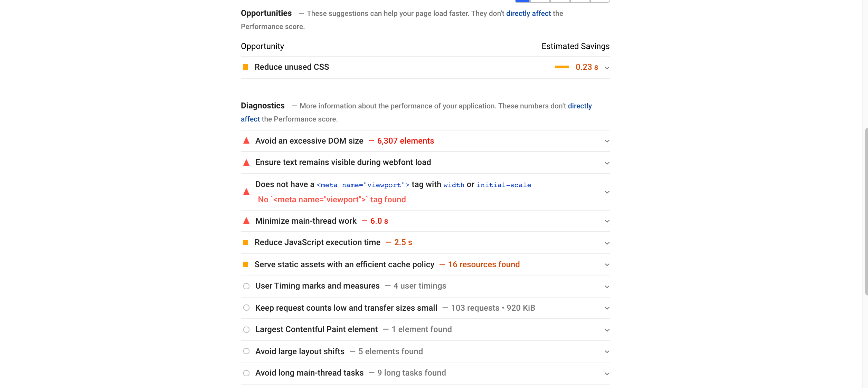Click 'directly' link in Diagnostics description
This screenshot has width=868, height=388.
tap(579, 106)
